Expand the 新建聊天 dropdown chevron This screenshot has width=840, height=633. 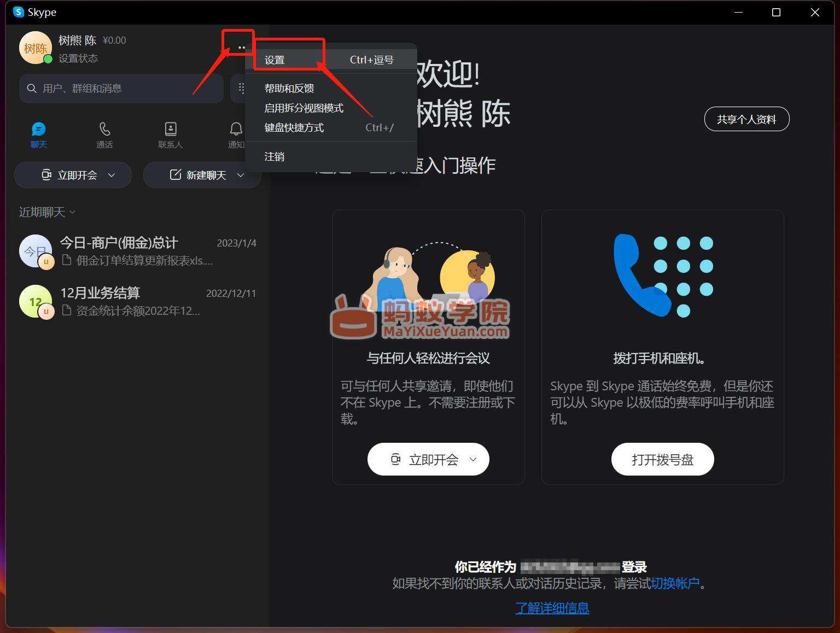pos(241,175)
